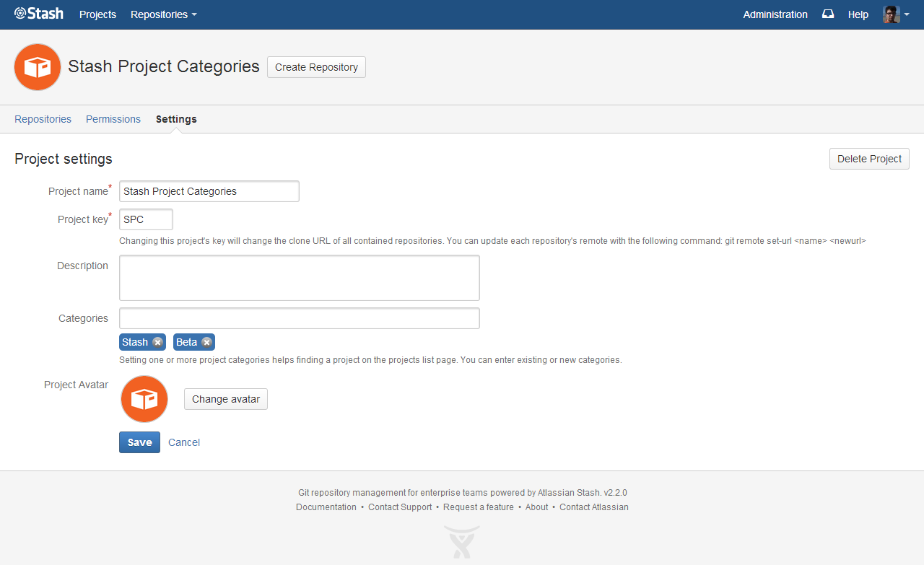This screenshot has height=565, width=924.
Task: Open the Documentation footer link
Action: click(326, 507)
